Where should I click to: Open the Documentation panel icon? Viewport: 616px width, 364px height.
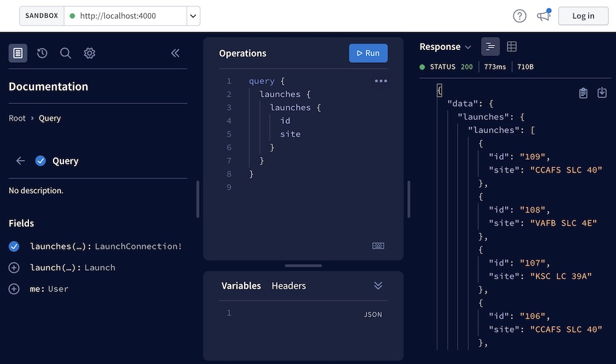17,53
